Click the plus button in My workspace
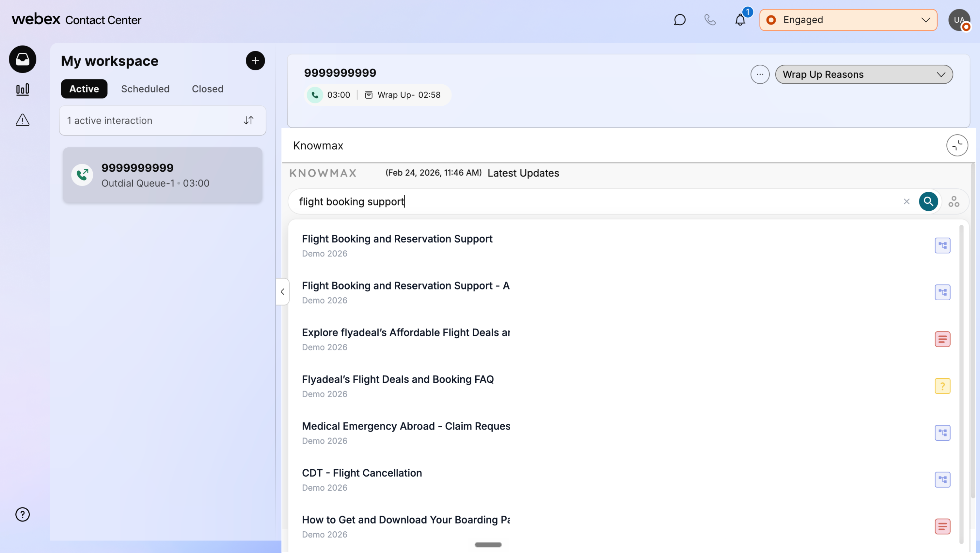 click(255, 61)
